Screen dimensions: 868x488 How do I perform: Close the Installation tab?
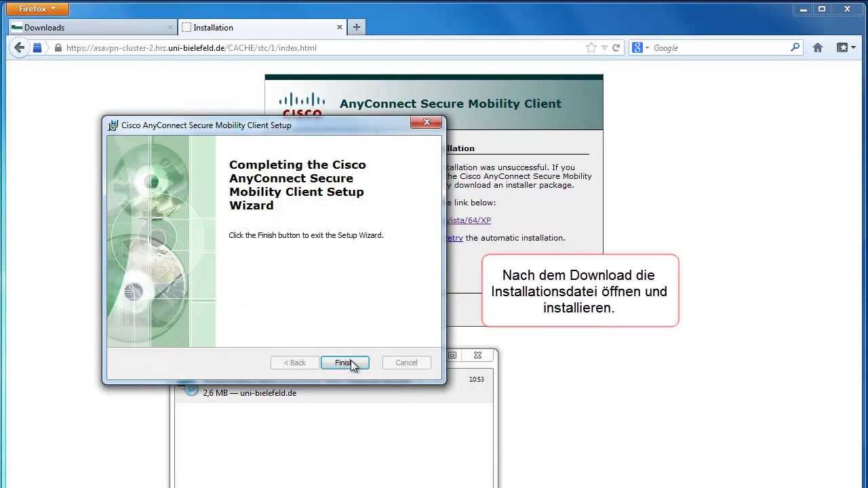pyautogui.click(x=340, y=27)
